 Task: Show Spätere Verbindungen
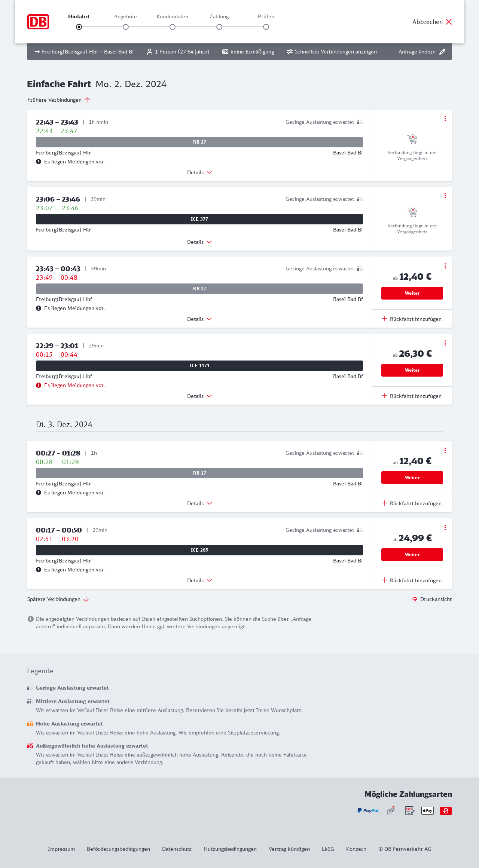click(x=58, y=599)
